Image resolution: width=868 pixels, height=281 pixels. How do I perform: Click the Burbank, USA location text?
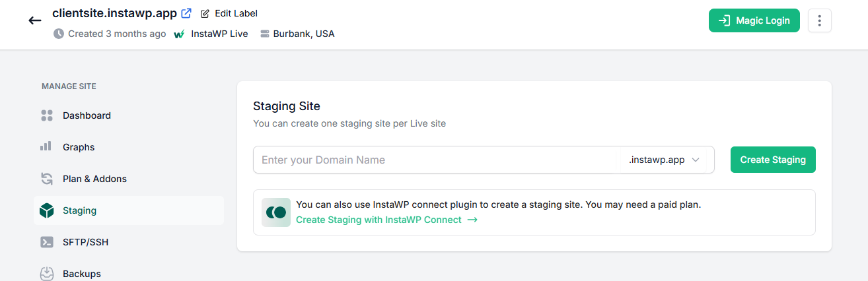point(304,34)
